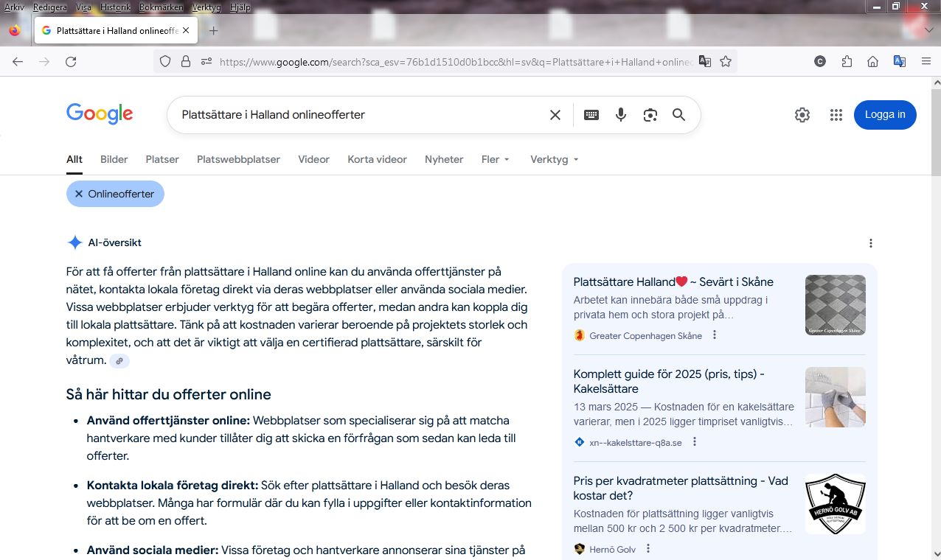
Task: Remove the Onlineofferter filter chip
Action: pyautogui.click(x=79, y=194)
